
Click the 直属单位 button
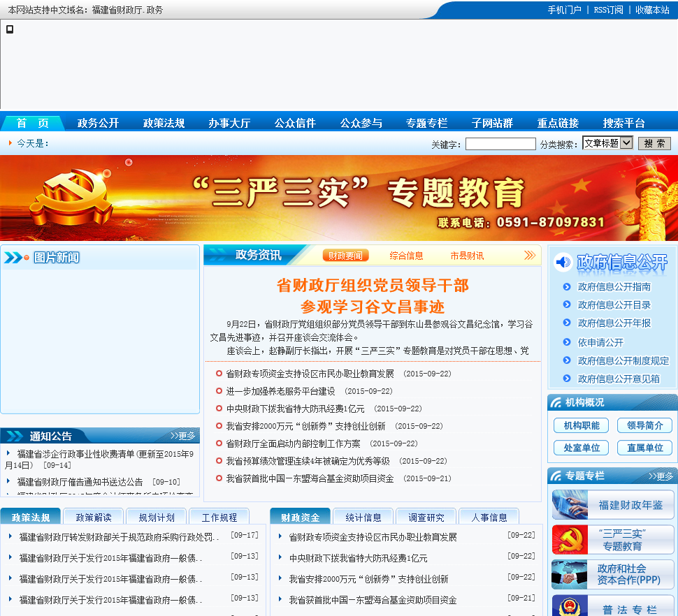coord(644,448)
